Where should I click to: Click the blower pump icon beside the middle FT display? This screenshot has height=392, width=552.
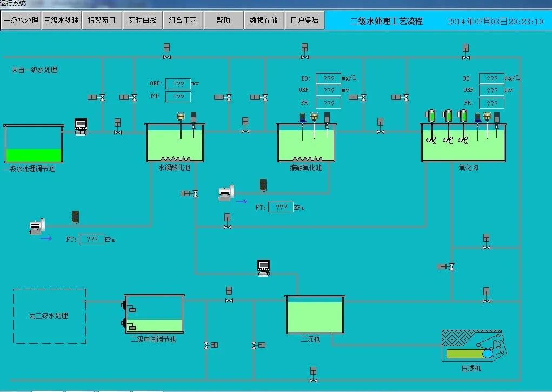click(x=226, y=192)
